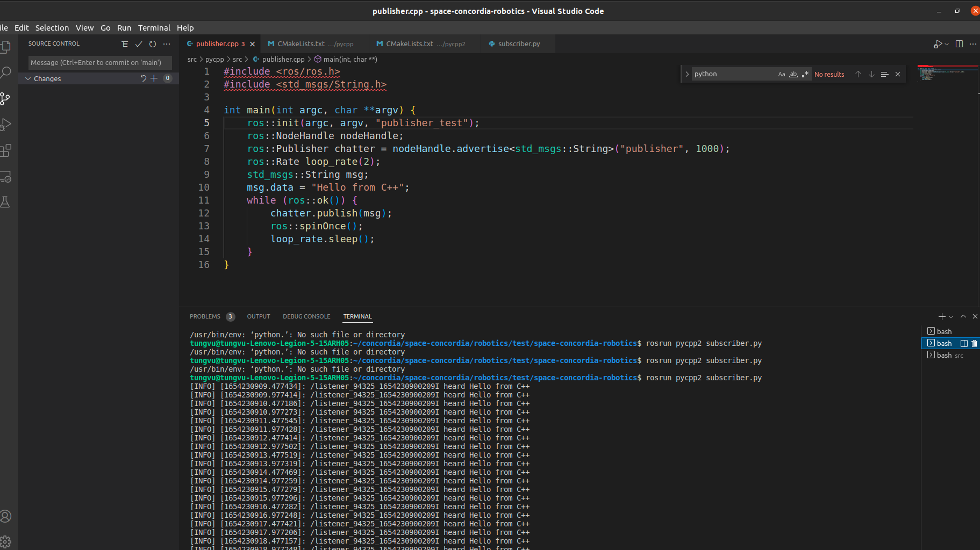Open Source Control more actions menu
Image resolution: width=980 pixels, height=550 pixels.
[x=167, y=44]
